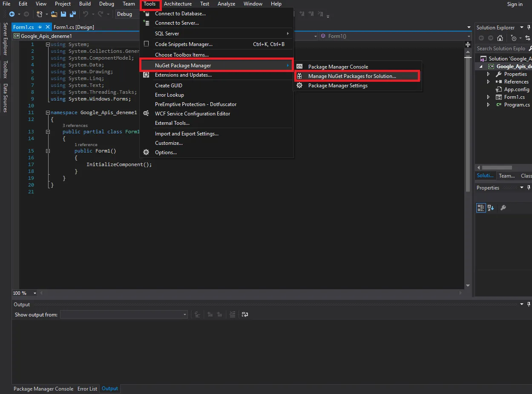The height and width of the screenshot is (394, 532).
Task: Open the Debug configuration dropdown
Action: [127, 14]
